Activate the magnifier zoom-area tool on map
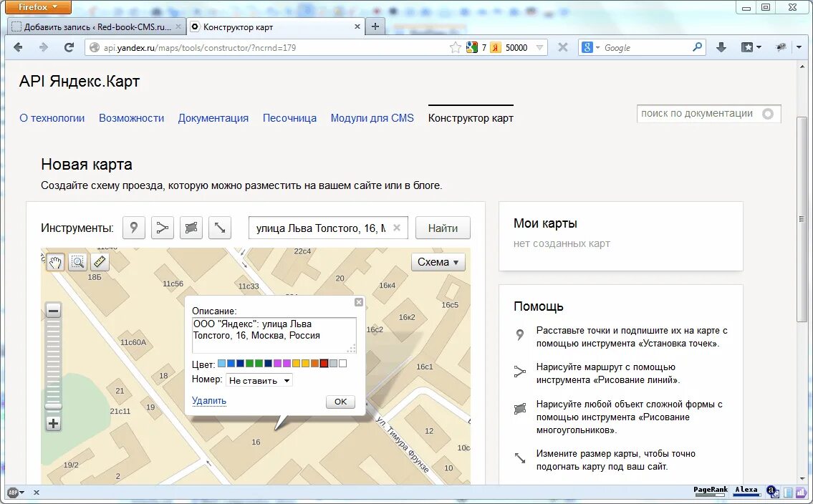The image size is (813, 504). click(x=77, y=262)
